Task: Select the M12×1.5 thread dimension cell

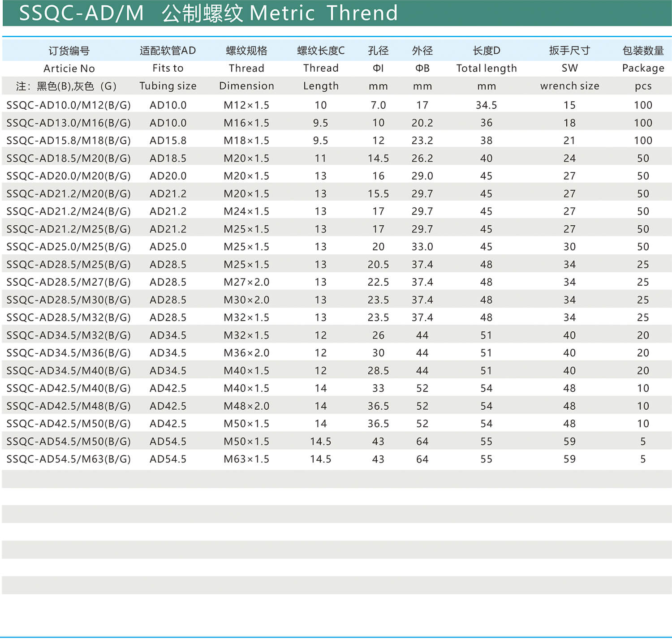Action: tap(246, 105)
